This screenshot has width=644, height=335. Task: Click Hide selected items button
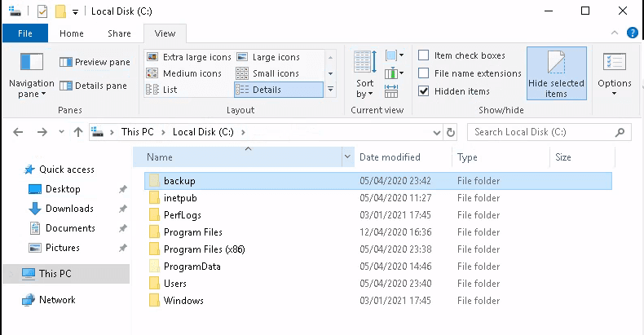tap(557, 73)
